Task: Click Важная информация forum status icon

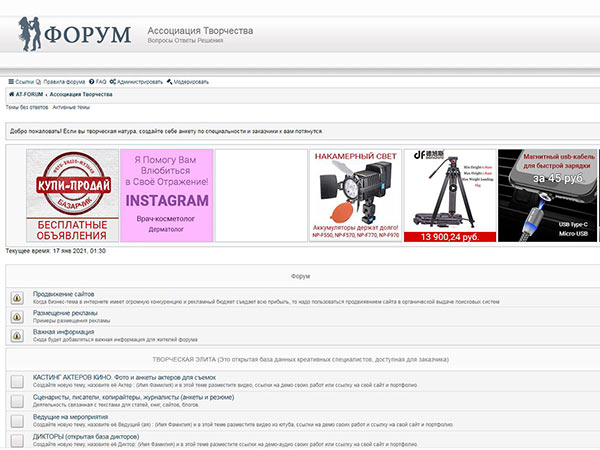Action: [x=17, y=336]
